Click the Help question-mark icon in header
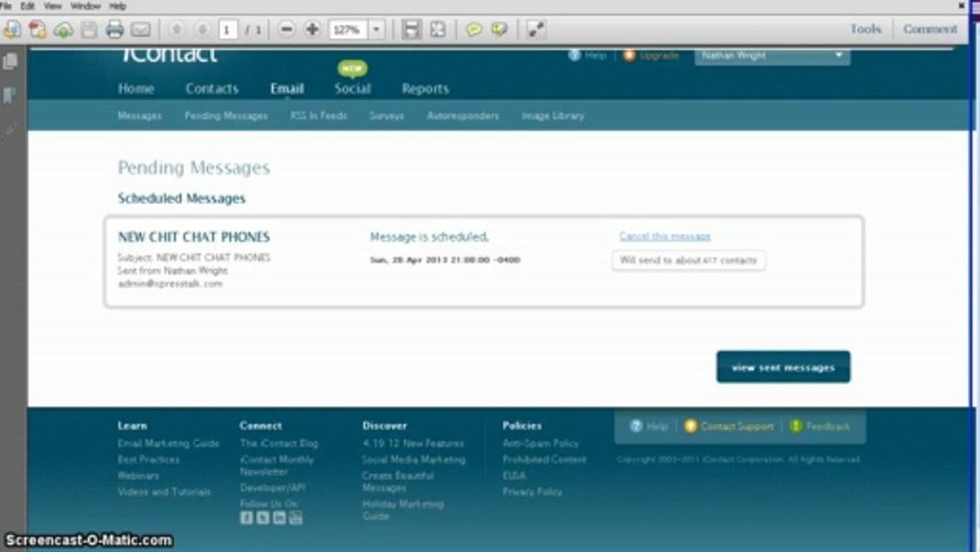 coord(574,55)
